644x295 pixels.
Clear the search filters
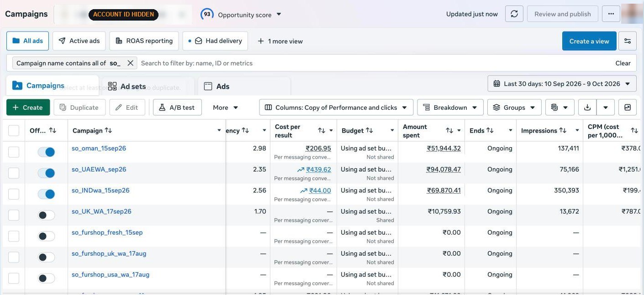point(623,63)
